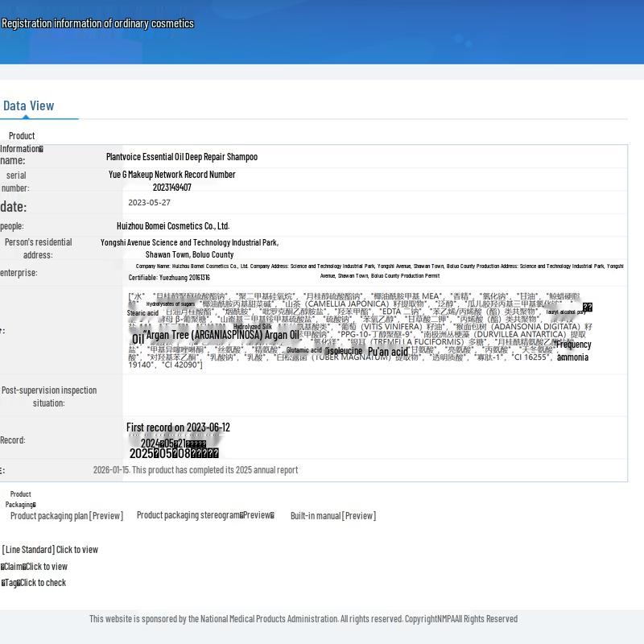Click the National Medical Products Administration footer
This screenshot has height=644, width=644.
pyautogui.click(x=303, y=618)
